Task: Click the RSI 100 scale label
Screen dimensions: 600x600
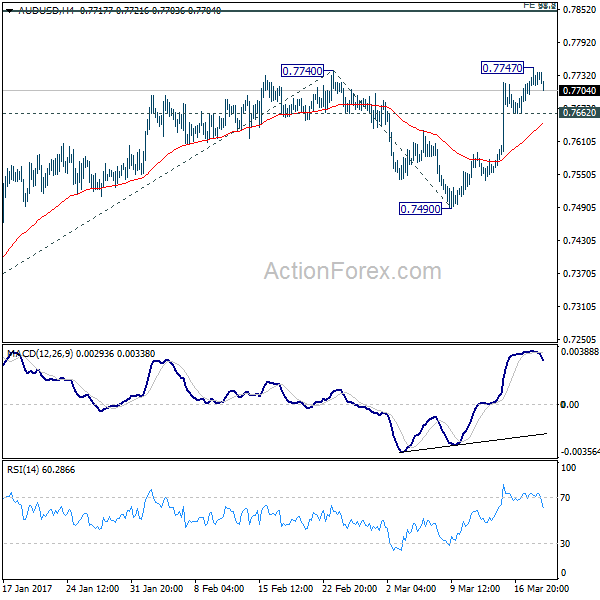Action: click(x=568, y=468)
